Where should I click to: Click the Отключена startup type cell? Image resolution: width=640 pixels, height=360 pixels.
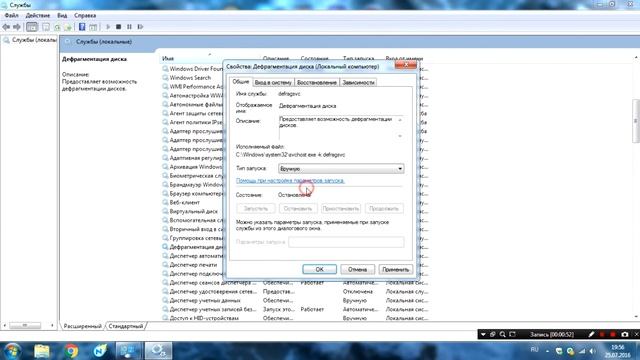click(358, 291)
